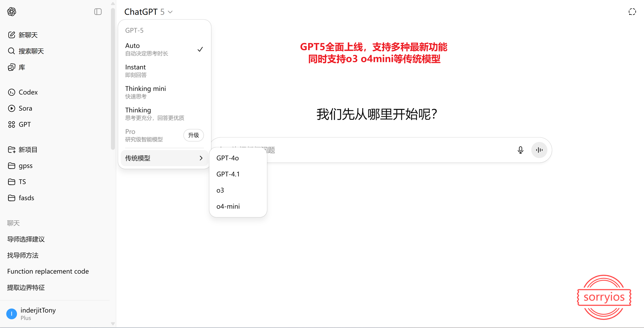Click sidebar scrollbar up arrow
The width and height of the screenshot is (644, 328).
pos(113,4)
